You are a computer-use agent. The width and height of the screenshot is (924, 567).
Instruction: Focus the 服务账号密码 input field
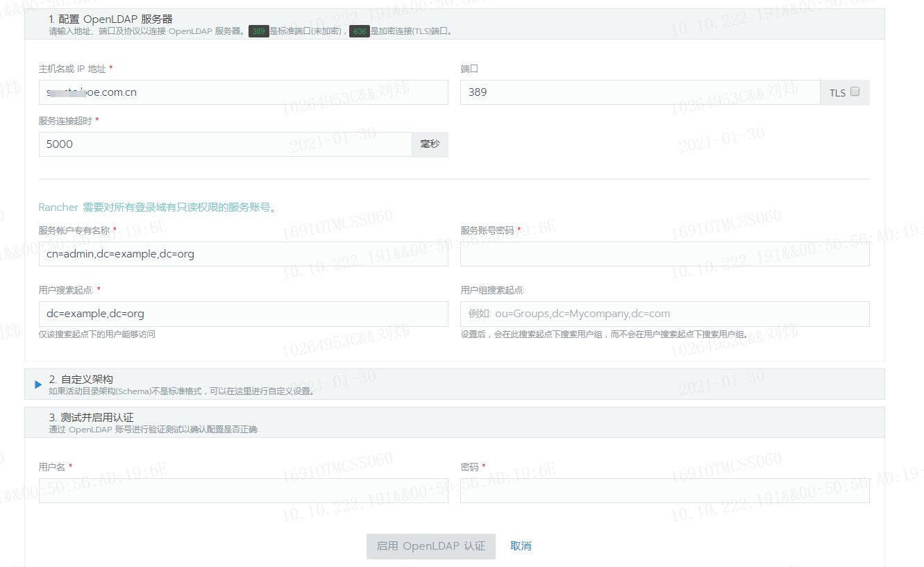coord(665,254)
